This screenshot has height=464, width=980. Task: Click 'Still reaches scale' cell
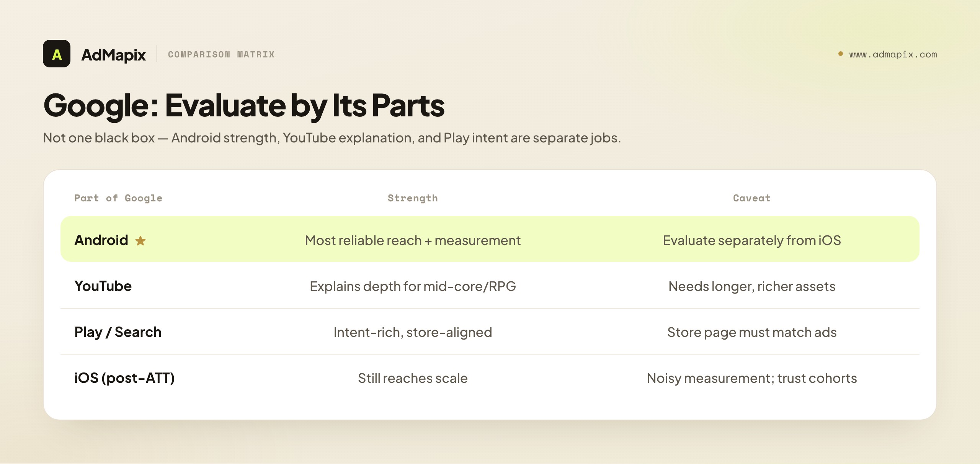pyautogui.click(x=413, y=378)
